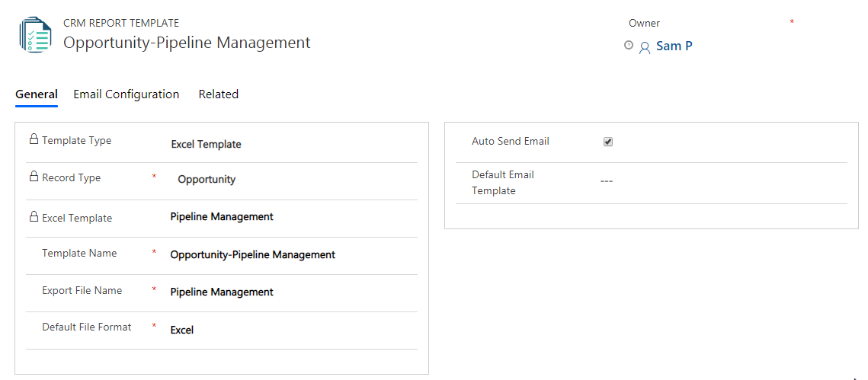
Task: Click the Template Type Excel Template value
Action: coord(206,145)
